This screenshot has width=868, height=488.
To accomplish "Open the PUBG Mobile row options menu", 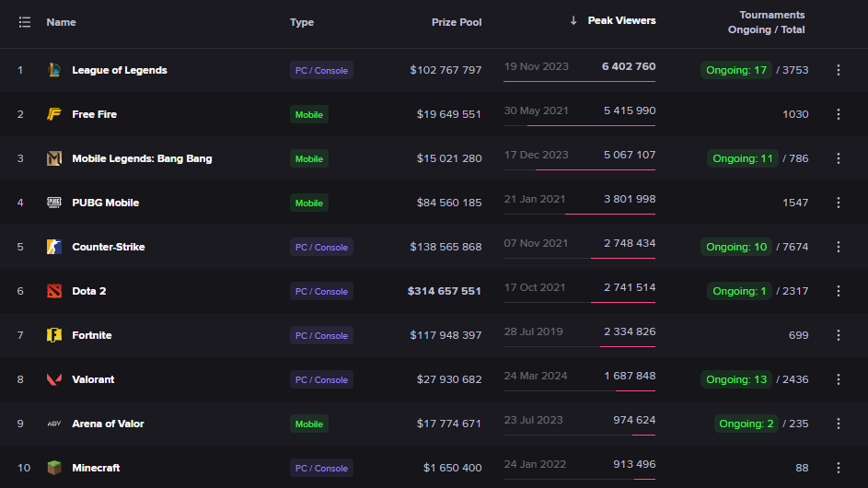I will 839,203.
